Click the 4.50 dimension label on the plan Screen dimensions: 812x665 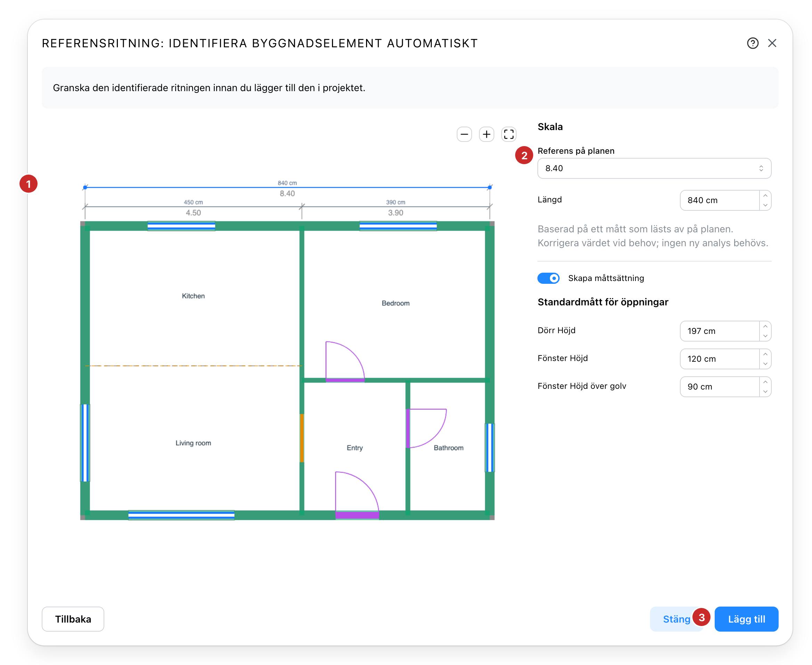[193, 213]
